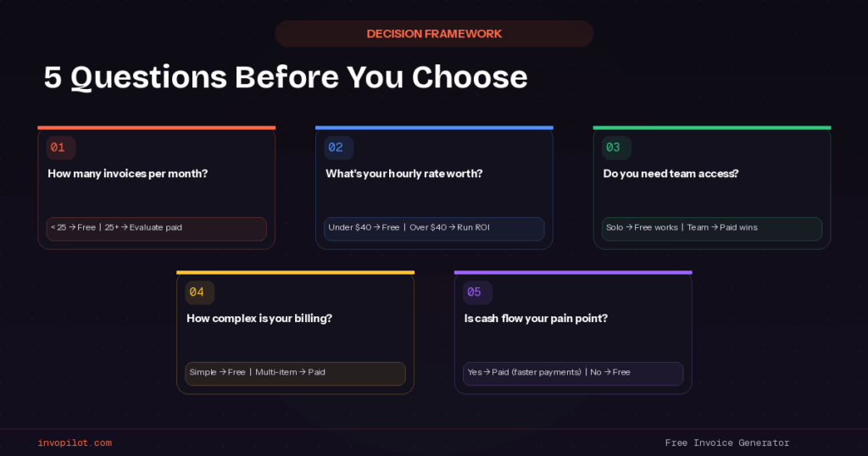Click the orange top bar of card 01
Image resolution: width=868 pixels, height=456 pixels.
[156, 128]
